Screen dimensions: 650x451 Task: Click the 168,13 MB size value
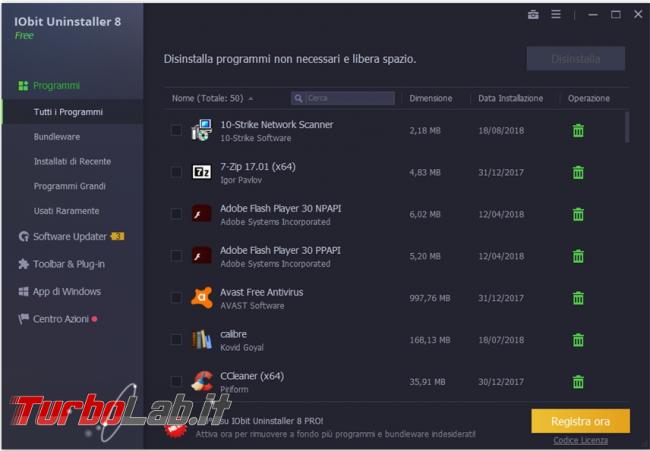point(430,340)
